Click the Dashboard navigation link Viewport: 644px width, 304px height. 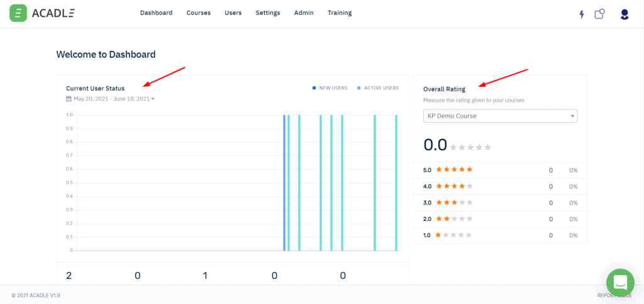156,13
